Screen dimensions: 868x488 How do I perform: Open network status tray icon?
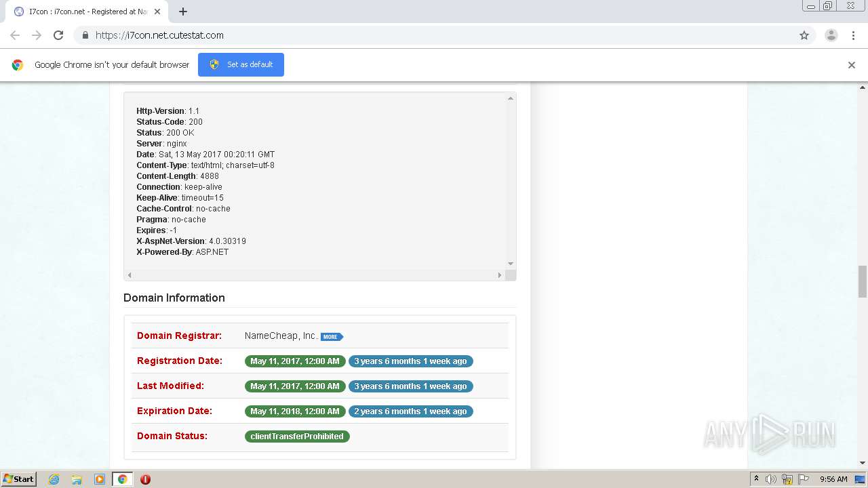787,479
